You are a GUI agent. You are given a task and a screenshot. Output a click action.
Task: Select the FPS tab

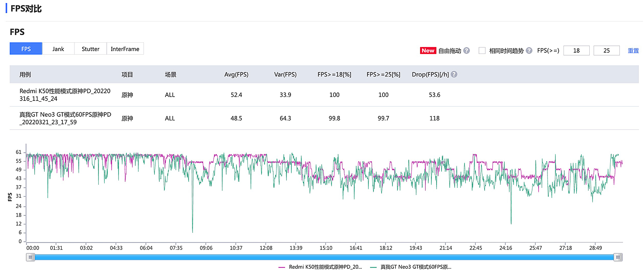click(x=26, y=49)
